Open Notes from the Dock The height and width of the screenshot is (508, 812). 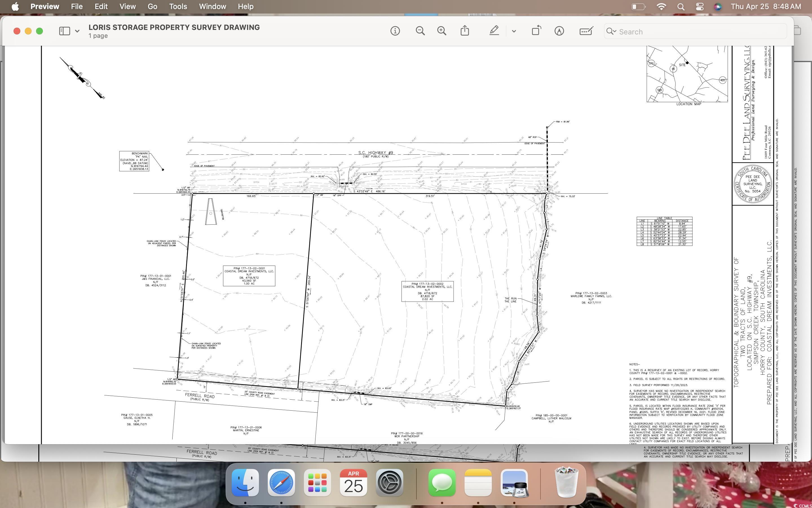click(478, 483)
